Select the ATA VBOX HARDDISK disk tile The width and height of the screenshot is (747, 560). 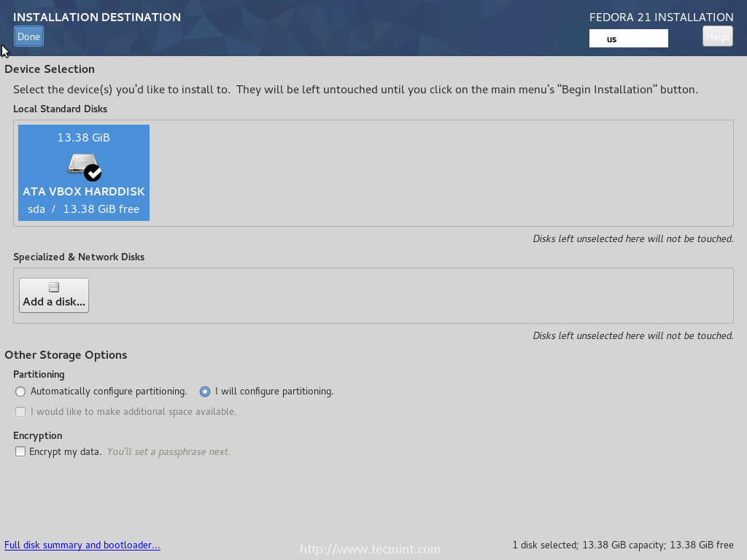(84, 173)
